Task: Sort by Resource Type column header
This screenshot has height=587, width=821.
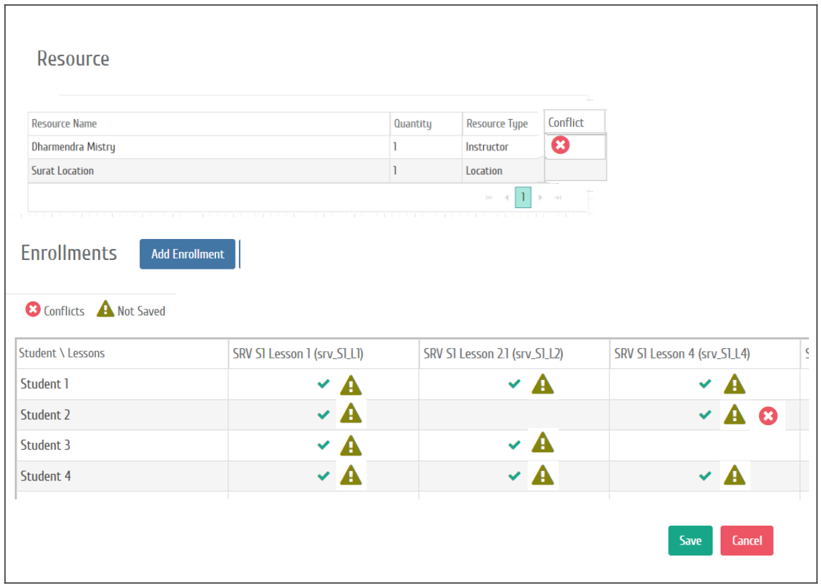Action: point(496,124)
